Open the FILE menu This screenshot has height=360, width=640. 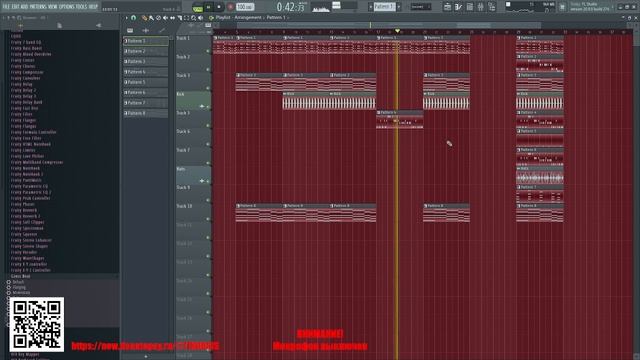tap(6, 7)
